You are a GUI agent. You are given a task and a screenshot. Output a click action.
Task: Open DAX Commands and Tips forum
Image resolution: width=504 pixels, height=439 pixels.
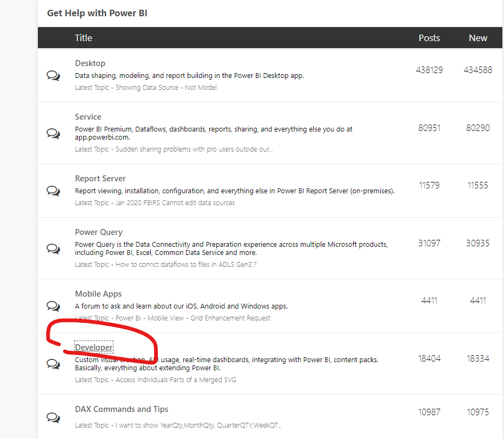(122, 409)
